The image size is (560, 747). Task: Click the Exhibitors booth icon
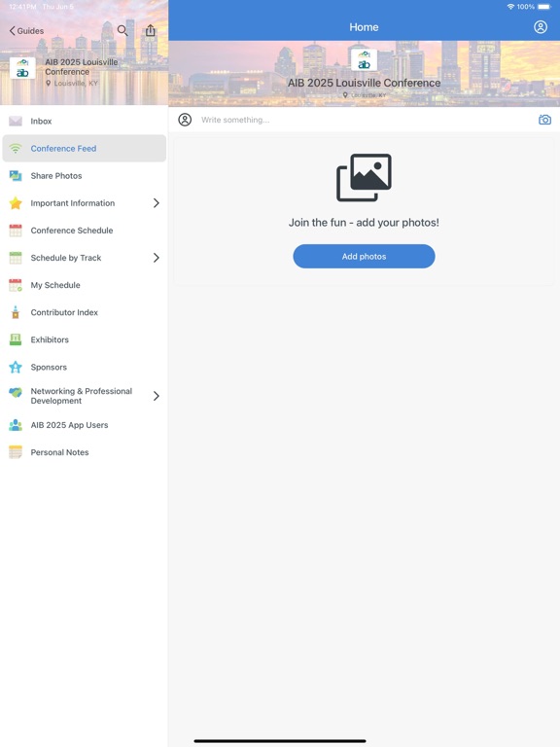click(x=16, y=339)
